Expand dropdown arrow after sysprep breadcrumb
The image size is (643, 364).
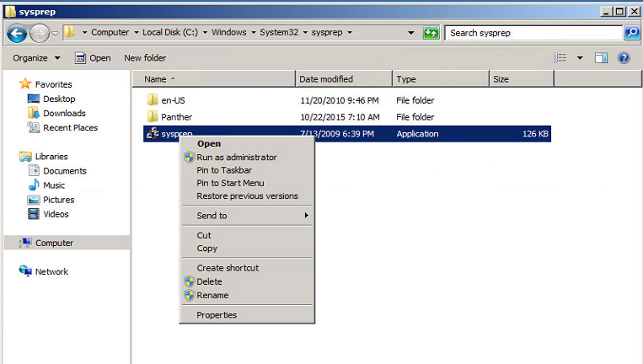350,32
